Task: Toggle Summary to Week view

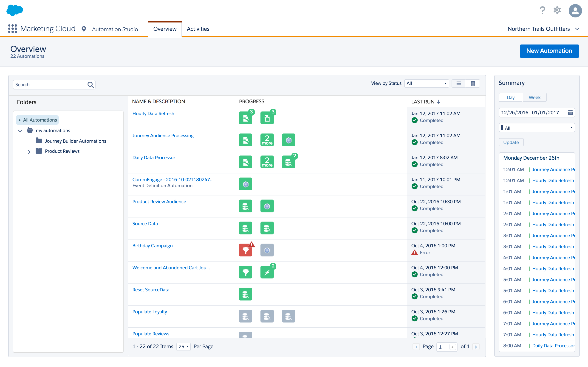Action: tap(534, 97)
